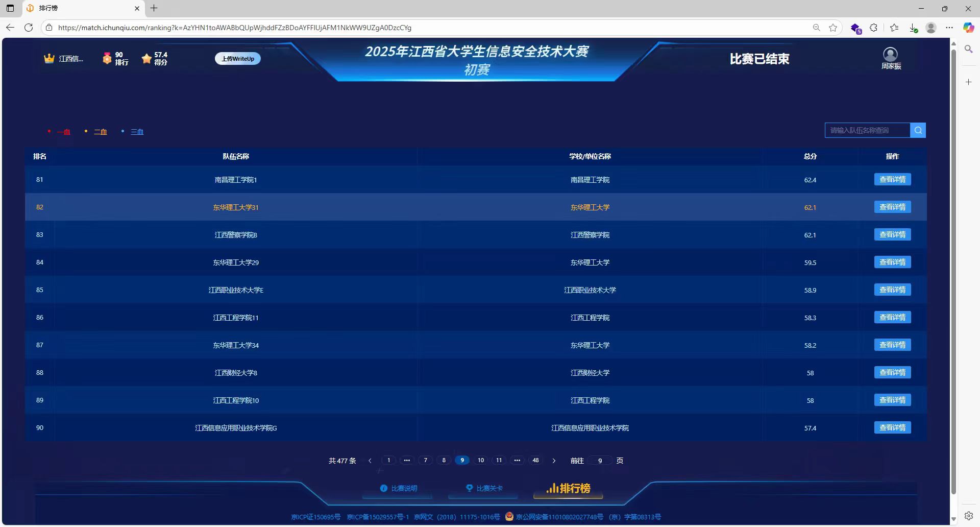This screenshot has height=527, width=980.
Task: Open the 比赛说明 tab
Action: coord(399,488)
